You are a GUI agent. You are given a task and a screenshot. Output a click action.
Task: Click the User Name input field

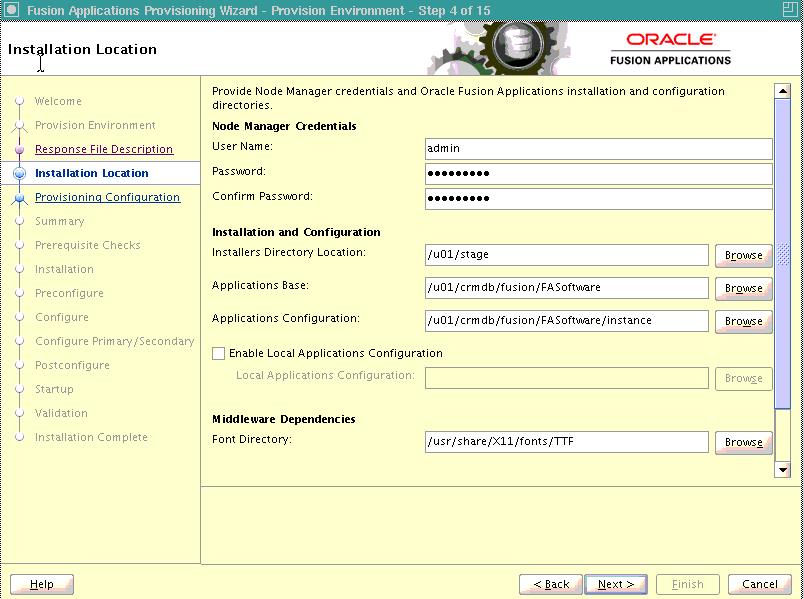coord(598,149)
